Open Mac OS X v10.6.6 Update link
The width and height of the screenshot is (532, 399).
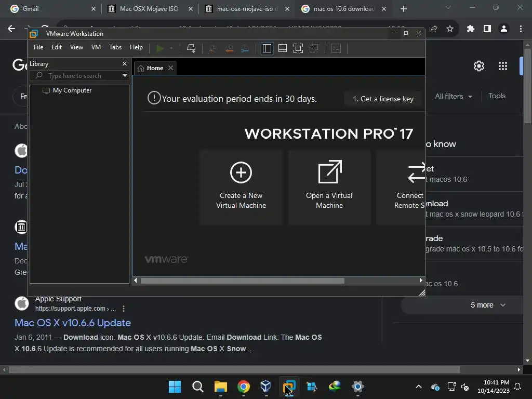coord(73,323)
